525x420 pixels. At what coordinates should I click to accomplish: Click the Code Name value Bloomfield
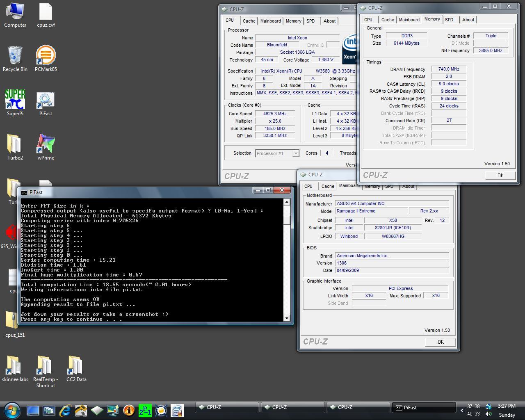pos(277,45)
